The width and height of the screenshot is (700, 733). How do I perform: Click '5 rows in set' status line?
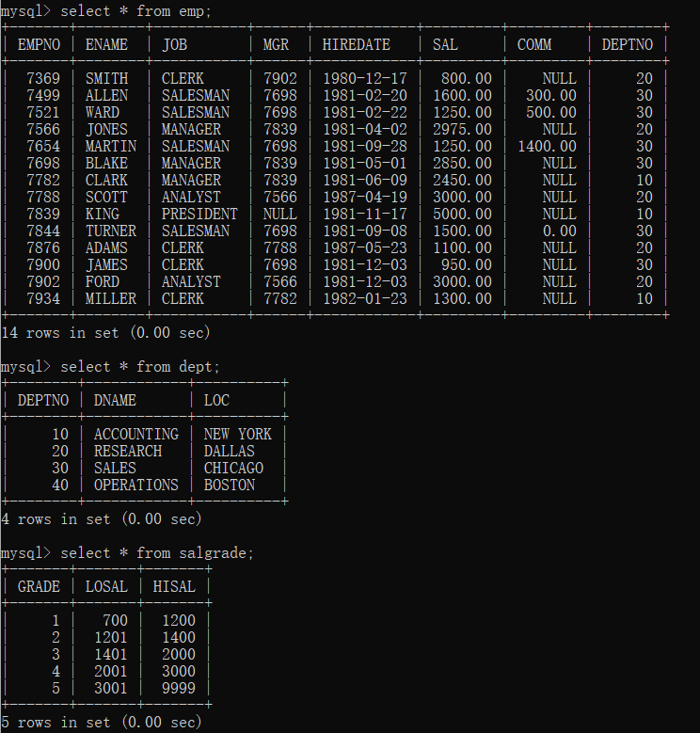coord(102,723)
